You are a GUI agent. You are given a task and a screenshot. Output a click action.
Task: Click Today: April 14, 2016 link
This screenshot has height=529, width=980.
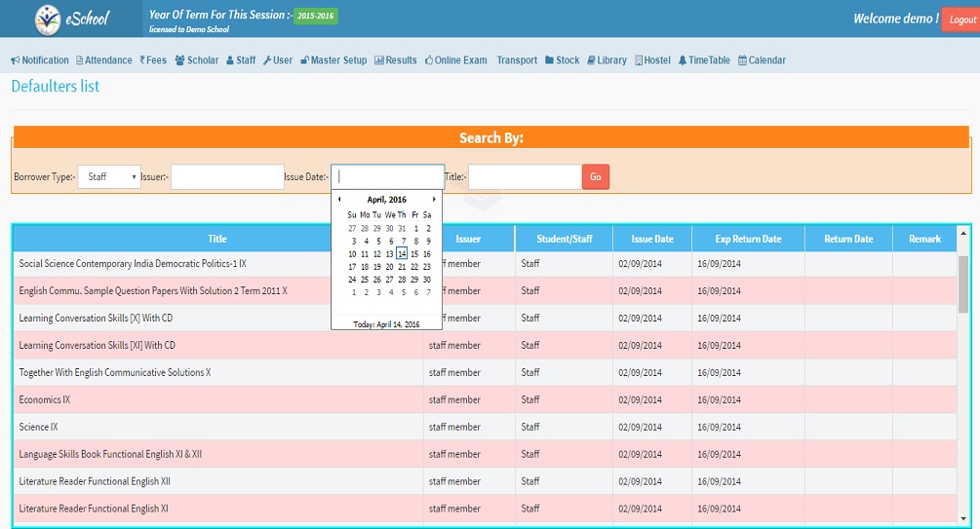click(386, 324)
